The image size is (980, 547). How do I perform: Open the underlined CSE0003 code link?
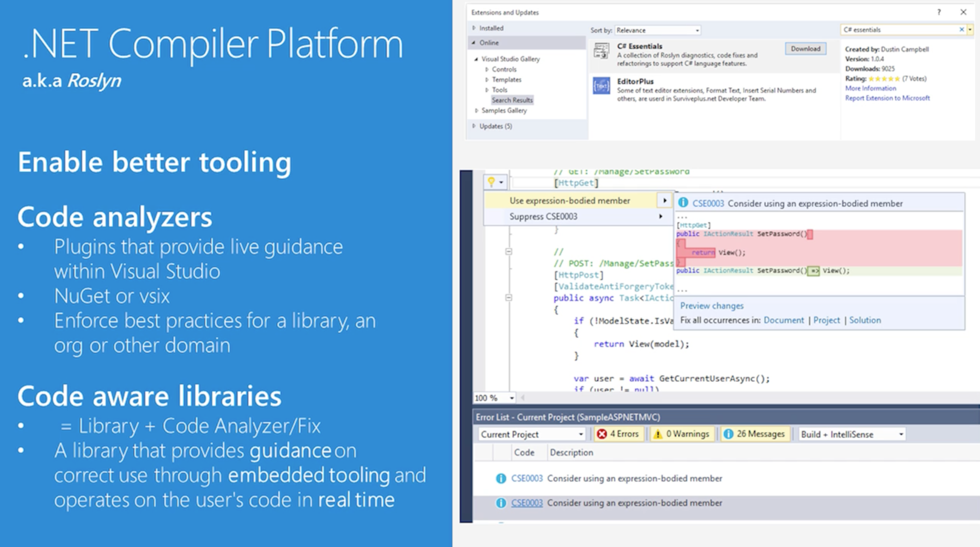click(x=526, y=503)
